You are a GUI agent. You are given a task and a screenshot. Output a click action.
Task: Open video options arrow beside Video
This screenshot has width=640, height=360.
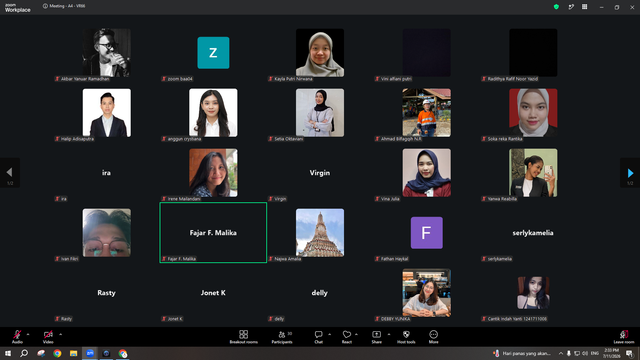[60, 334]
